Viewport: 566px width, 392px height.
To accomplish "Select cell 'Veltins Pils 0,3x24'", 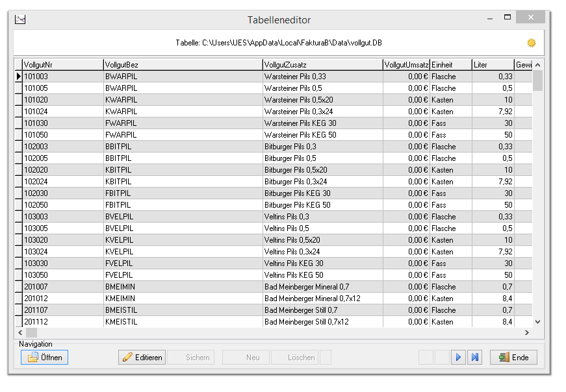I will 323,252.
